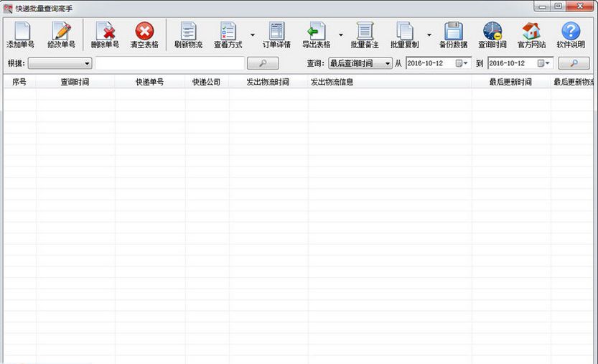Click the search text field beside 根据
Screen dimensions: 598x364
[x=169, y=63]
